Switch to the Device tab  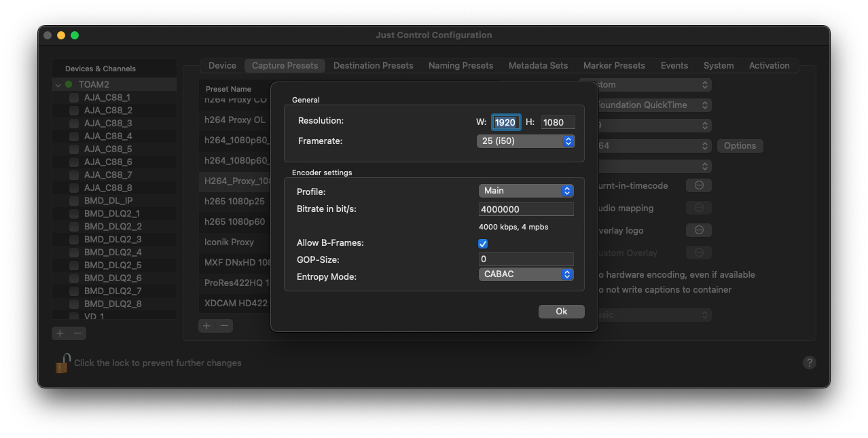pos(222,66)
